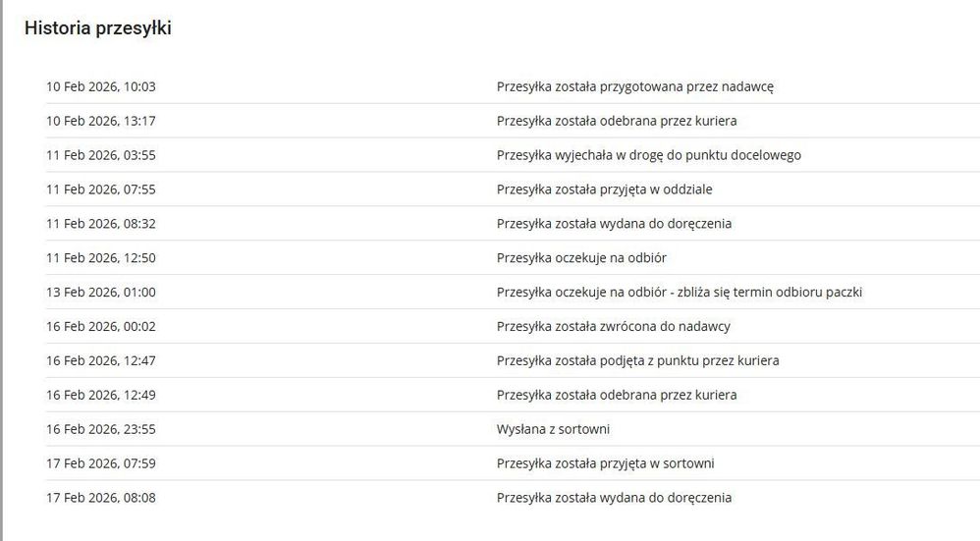Click the "Przesyłka oczekuje na odbiór" status from 12:50
This screenshot has height=541, width=980.
(x=582, y=258)
